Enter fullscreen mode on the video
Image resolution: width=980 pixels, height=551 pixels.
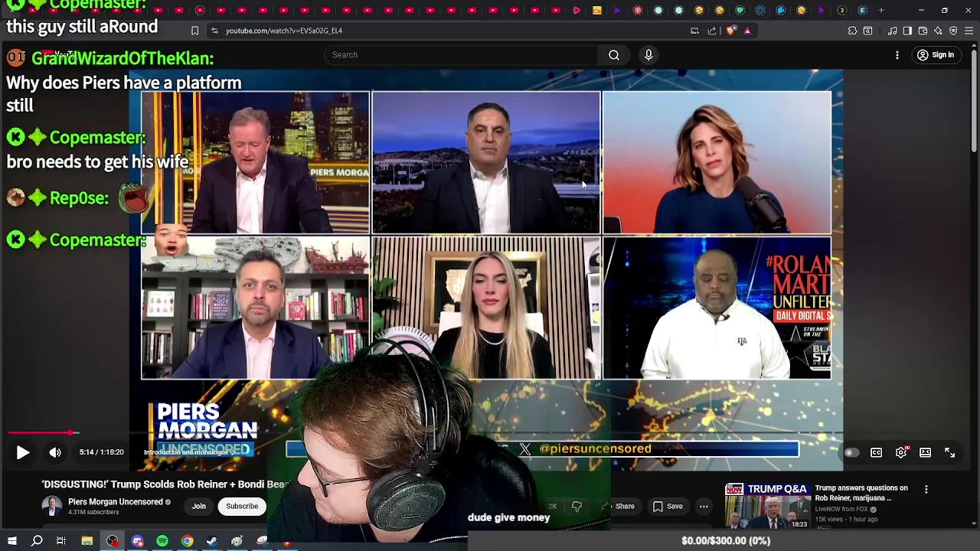[950, 452]
